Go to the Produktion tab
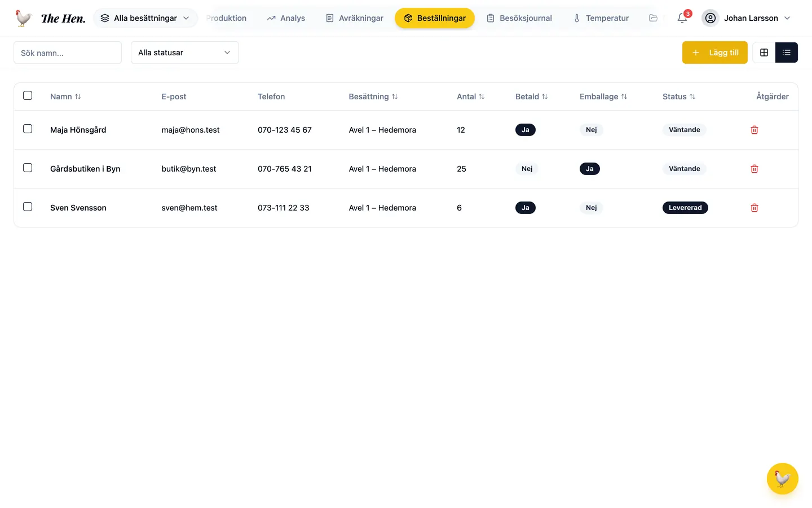This screenshot has width=812, height=508. click(226, 18)
